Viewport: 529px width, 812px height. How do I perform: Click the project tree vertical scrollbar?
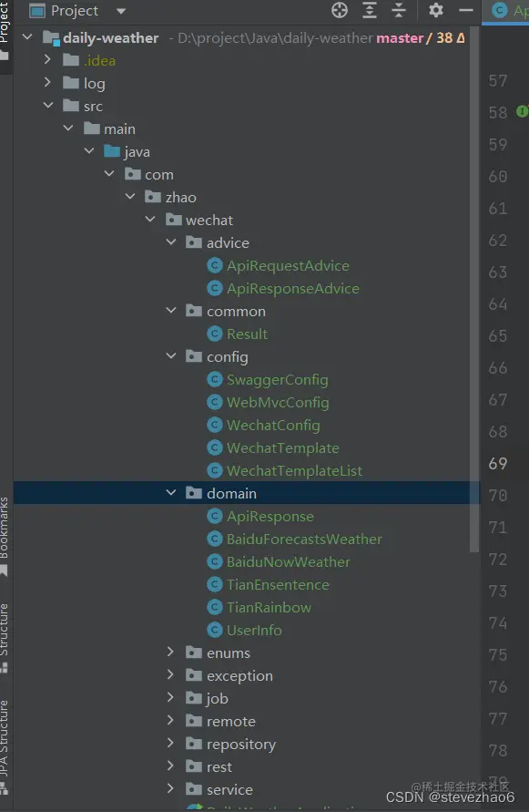coord(474,290)
